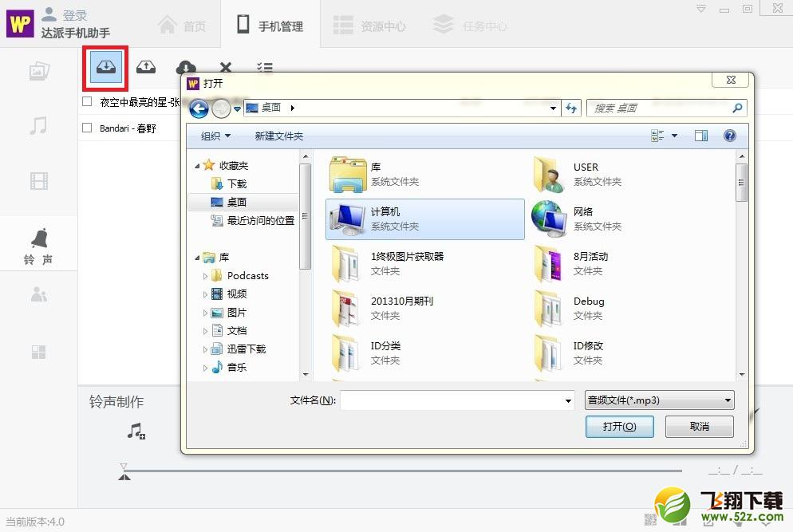Expand the Podcasts tree node
Viewport: 793px width, 532px height.
pyautogui.click(x=205, y=276)
